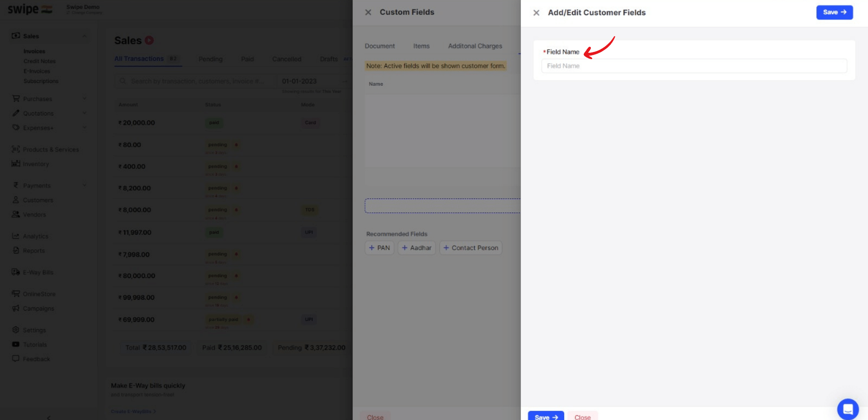This screenshot has height=420, width=868.
Task: Add the recommended Contact Person field
Action: point(471,248)
